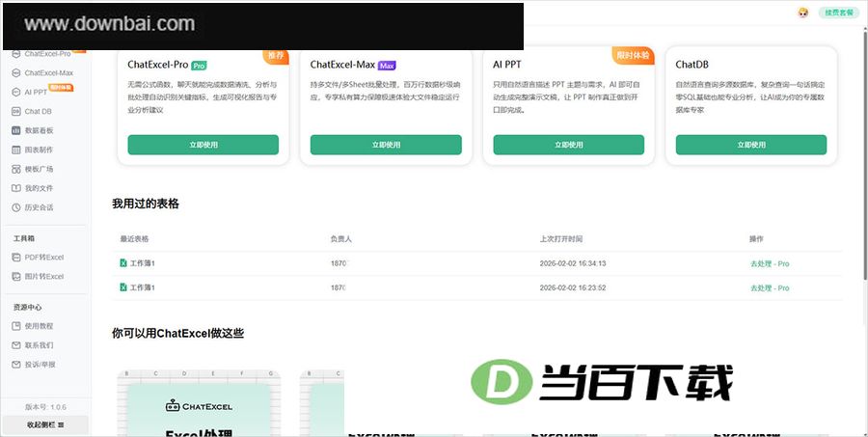This screenshot has width=868, height=437.
Task: Select the AI PPT sidebar icon
Action: pos(15,92)
